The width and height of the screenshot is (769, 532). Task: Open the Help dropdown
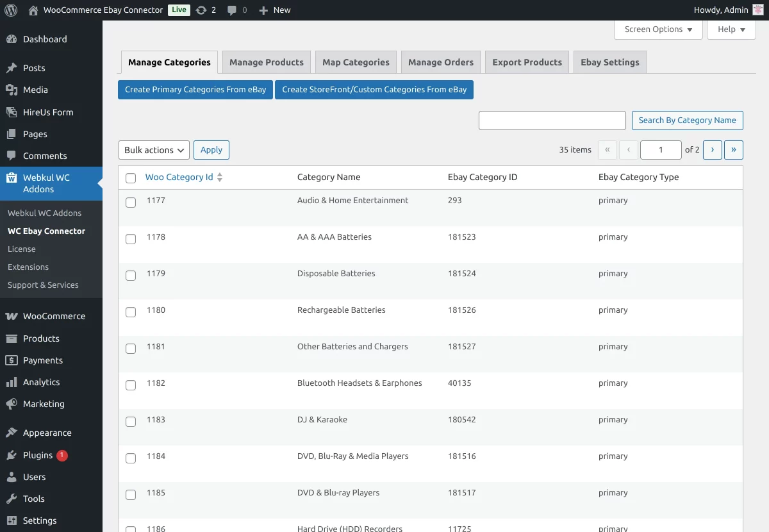click(x=731, y=29)
